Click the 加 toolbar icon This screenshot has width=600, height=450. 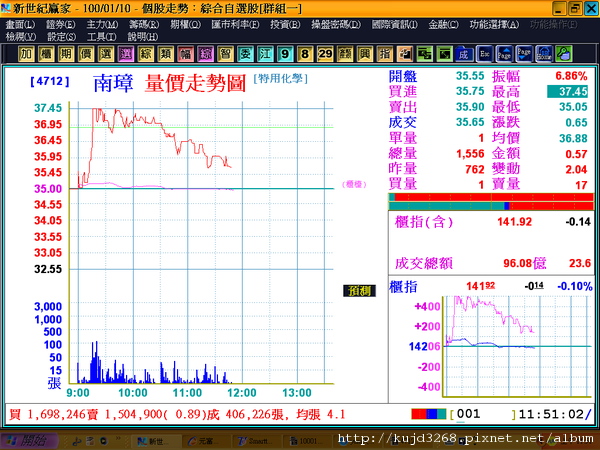coord(26,54)
